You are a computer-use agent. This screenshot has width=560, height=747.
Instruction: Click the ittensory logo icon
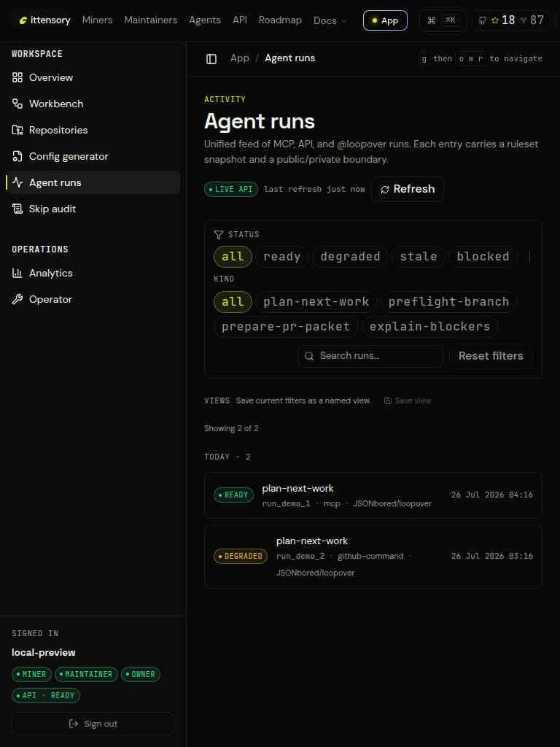pos(23,20)
